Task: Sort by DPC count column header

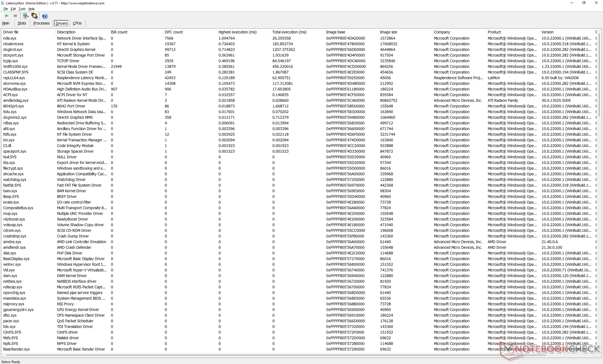Action: coord(174,32)
